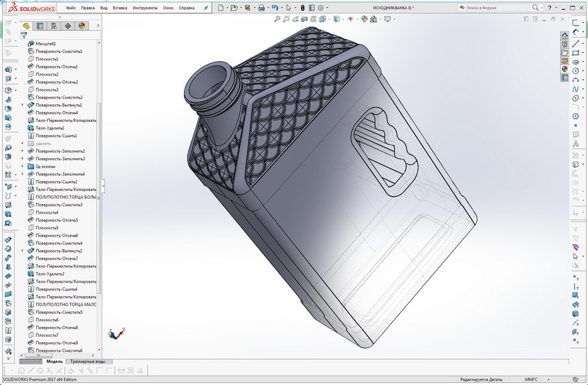Open the Display Style cube icon
The height and width of the screenshot is (385, 588).
(x=337, y=19)
